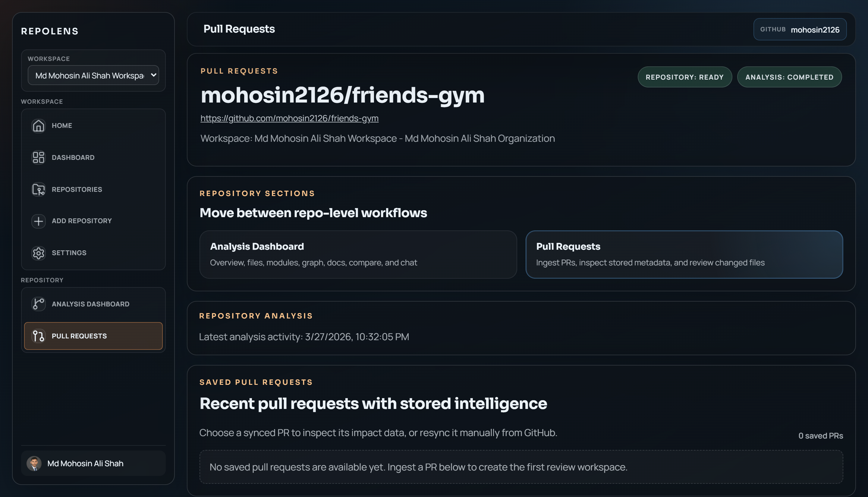This screenshot has height=497, width=868.
Task: Click the Repository: Ready status chip
Action: (x=685, y=77)
